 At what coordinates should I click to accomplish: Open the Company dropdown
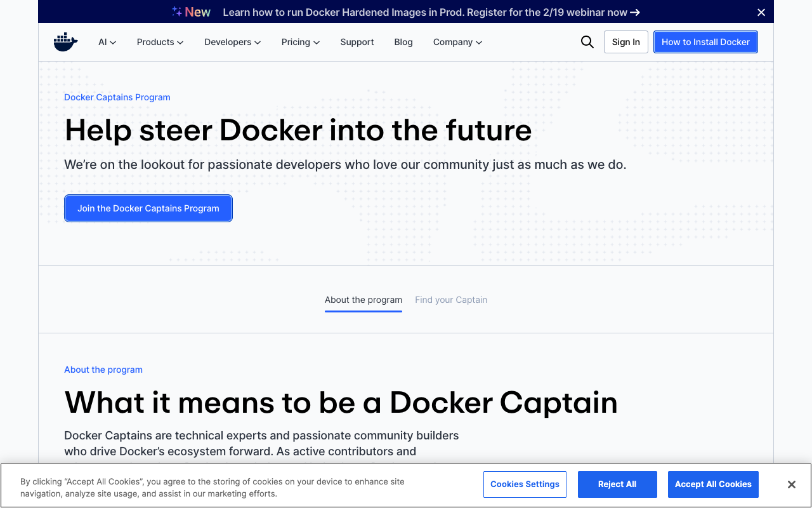pyautogui.click(x=457, y=42)
